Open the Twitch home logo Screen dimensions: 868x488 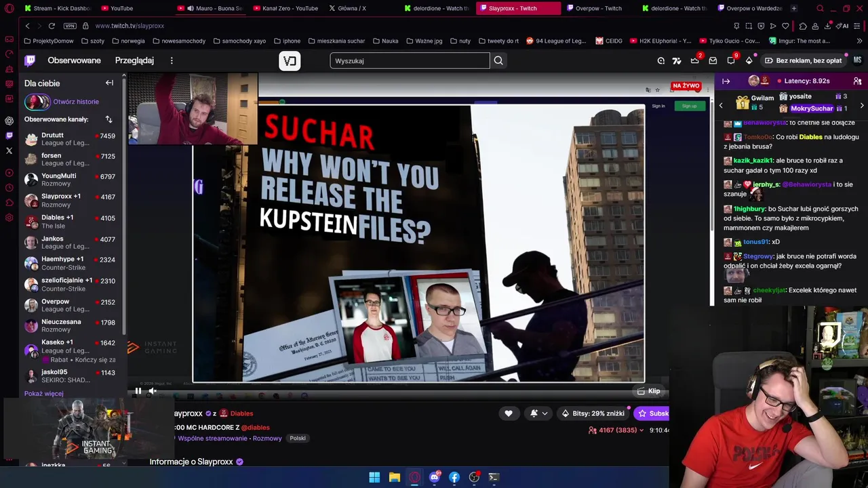pos(30,60)
